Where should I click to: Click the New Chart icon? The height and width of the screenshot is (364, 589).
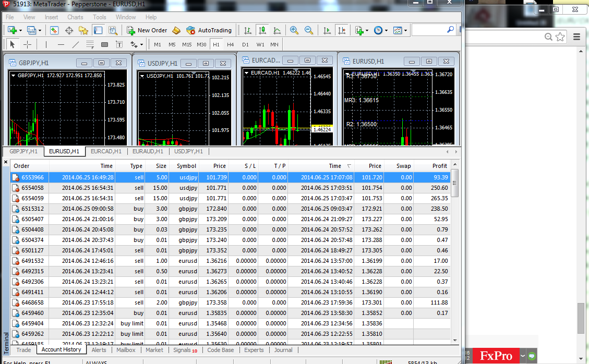pyautogui.click(x=12, y=30)
